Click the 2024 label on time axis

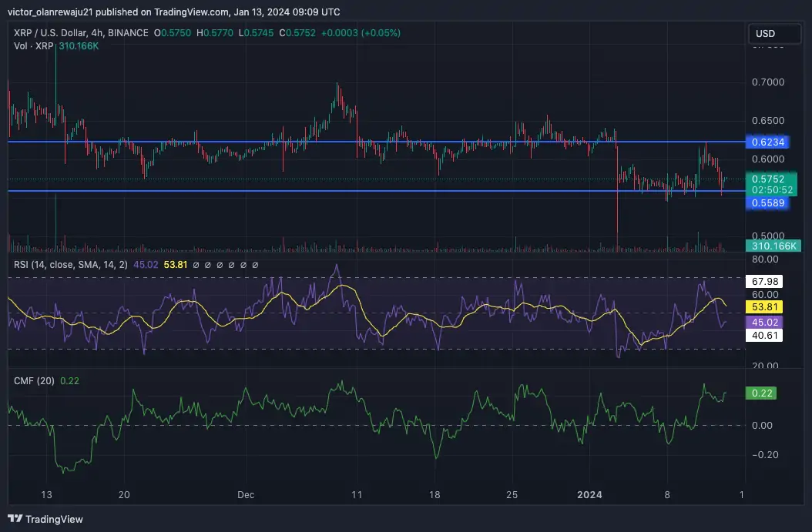tap(590, 495)
